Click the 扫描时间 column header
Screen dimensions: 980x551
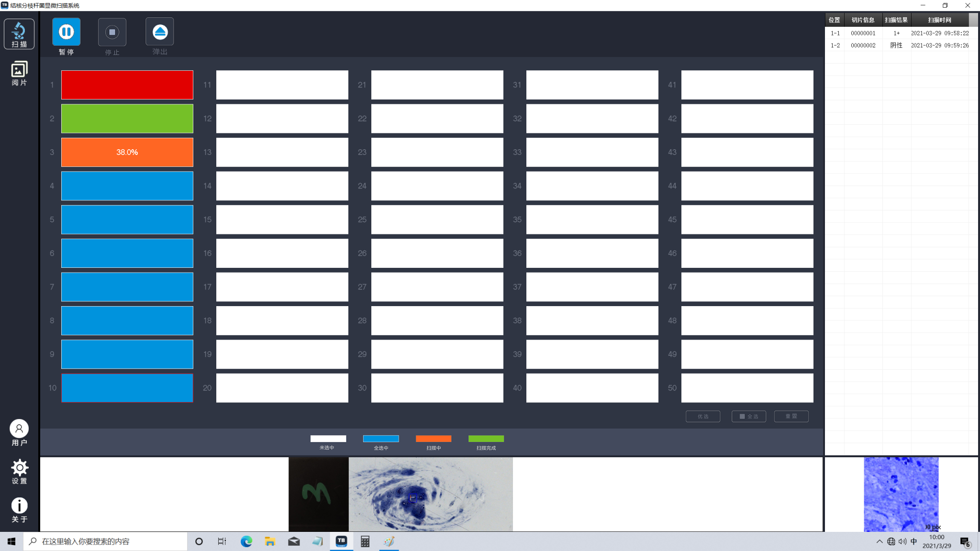(x=939, y=20)
